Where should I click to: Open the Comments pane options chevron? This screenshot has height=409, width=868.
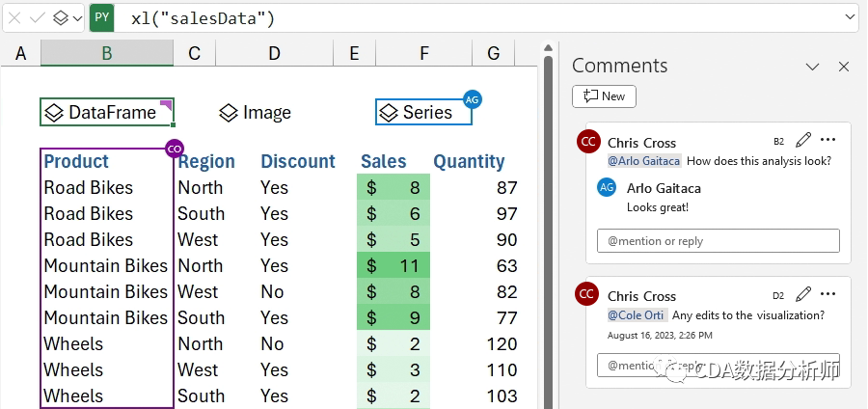[x=812, y=67]
